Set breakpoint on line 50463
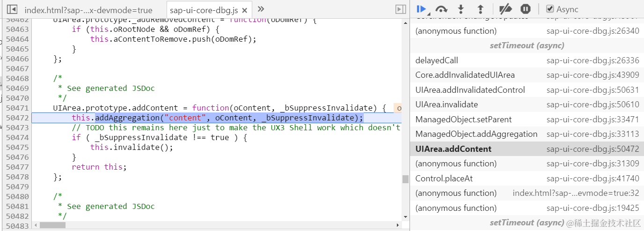Viewport: 644px width, 231px height. point(17,30)
